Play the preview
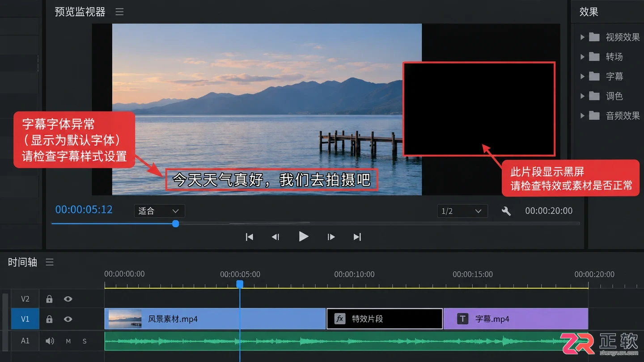Screen dimensions: 644x362 (x=304, y=236)
